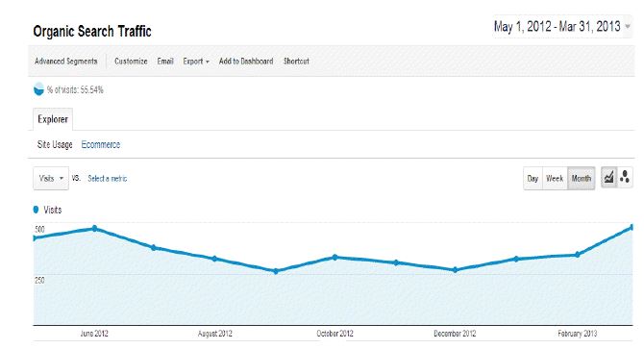The image size is (644, 349).
Task: Open Advanced Segments
Action: (x=66, y=62)
